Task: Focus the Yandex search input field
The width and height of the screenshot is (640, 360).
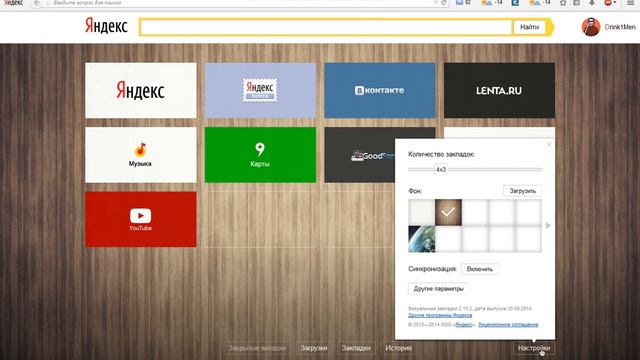Action: [x=326, y=27]
